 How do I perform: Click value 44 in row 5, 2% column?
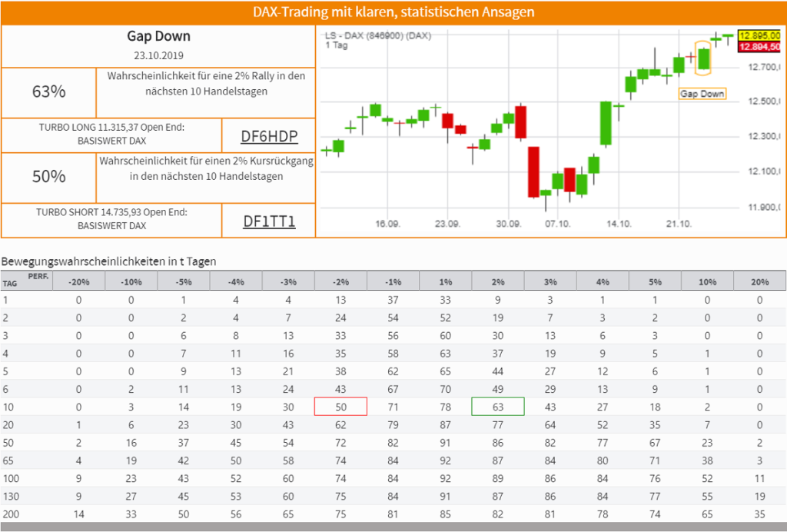pyautogui.click(x=498, y=371)
